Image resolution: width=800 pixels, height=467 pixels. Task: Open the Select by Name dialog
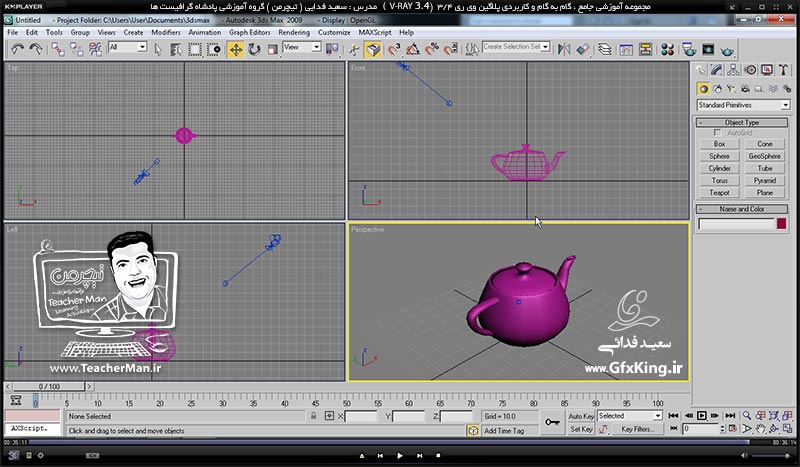tap(176, 50)
